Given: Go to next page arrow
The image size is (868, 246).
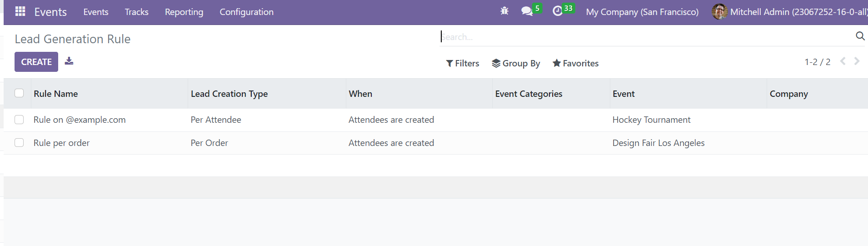Looking at the screenshot, I should click(x=857, y=61).
